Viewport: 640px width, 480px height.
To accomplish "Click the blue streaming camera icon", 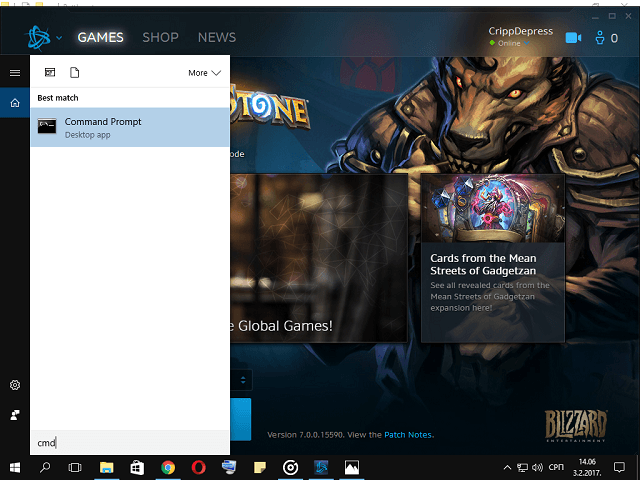I will [x=573, y=38].
